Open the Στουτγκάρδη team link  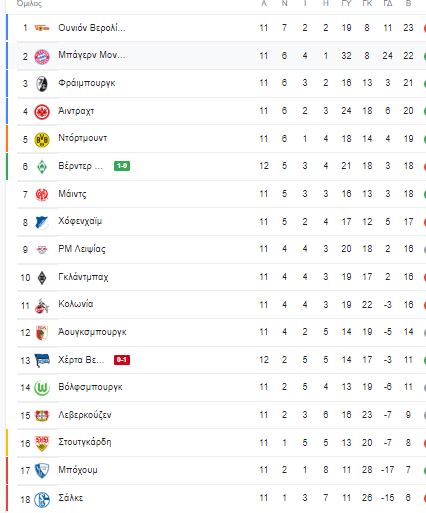pos(85,442)
